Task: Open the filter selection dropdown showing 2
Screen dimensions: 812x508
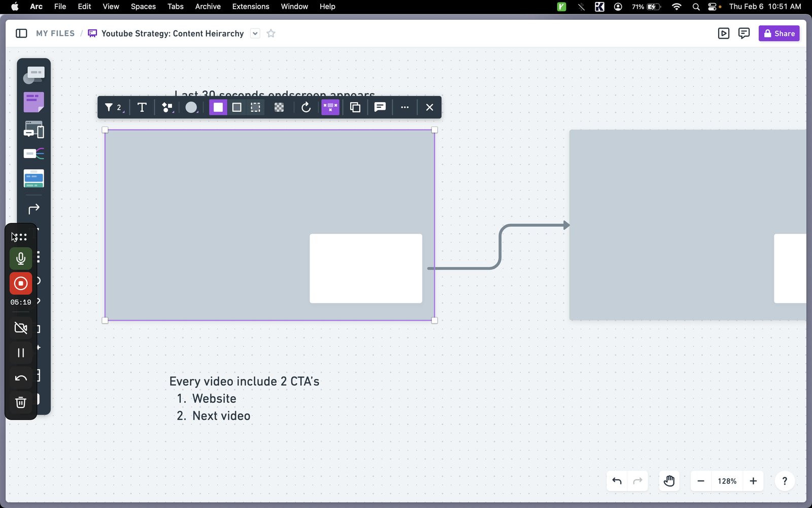Action: point(114,107)
